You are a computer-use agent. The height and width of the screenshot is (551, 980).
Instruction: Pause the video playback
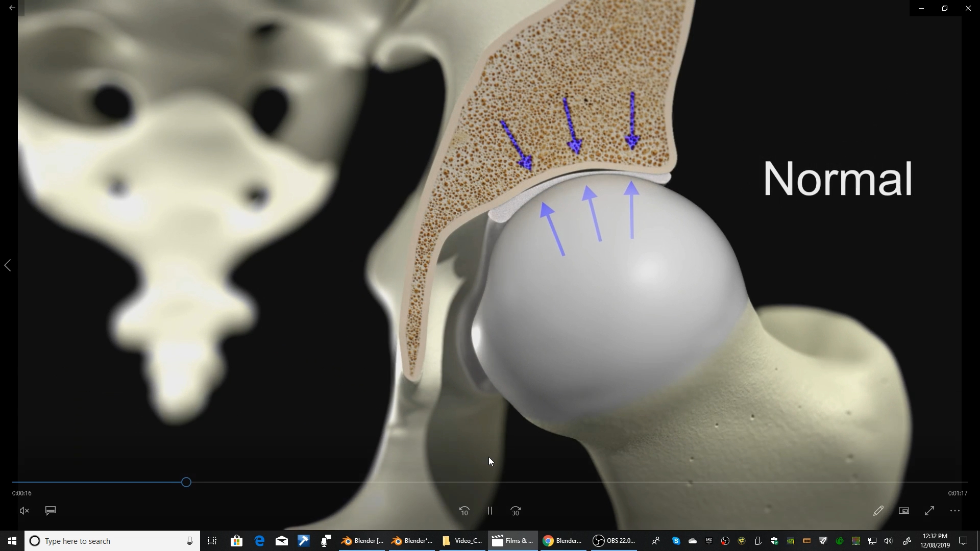(x=490, y=511)
